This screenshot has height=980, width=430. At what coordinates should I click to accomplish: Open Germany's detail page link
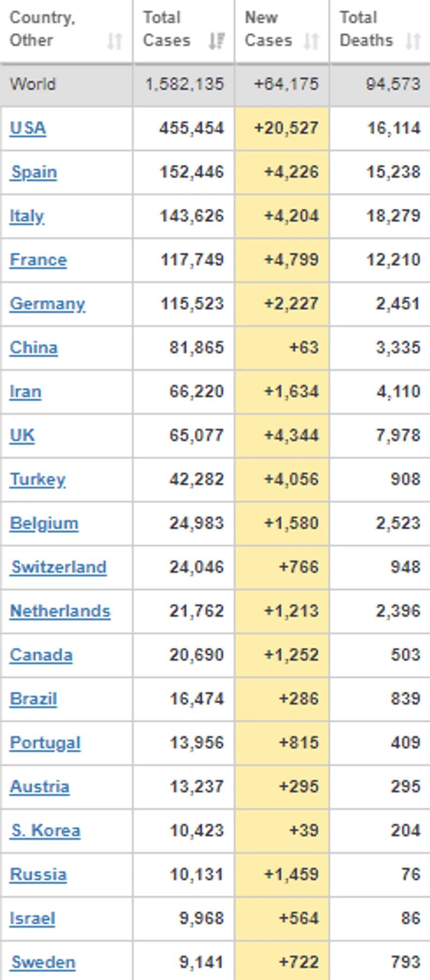47,304
